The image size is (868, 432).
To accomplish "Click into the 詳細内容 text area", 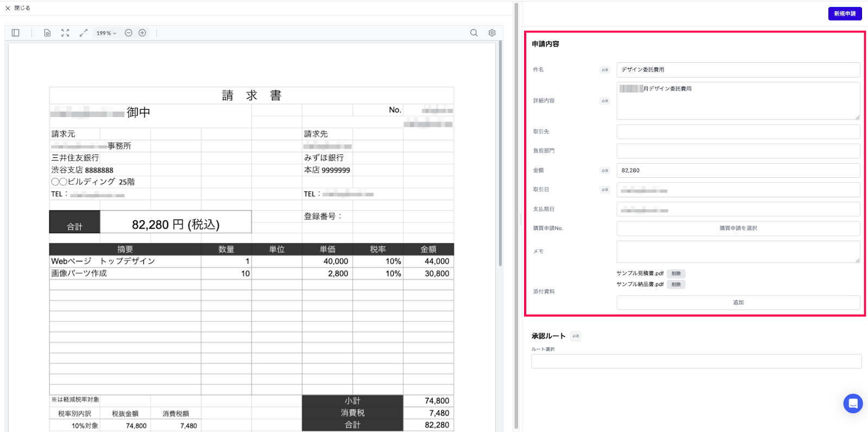I will coord(738,101).
